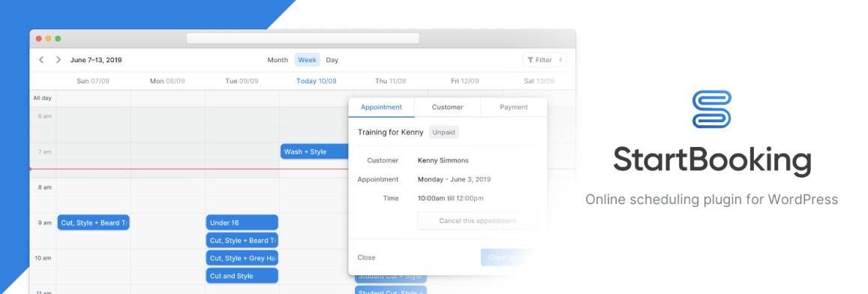Screen dimensions: 868x294
Task: Open Sunday's Cut, Style + Beard Trim appointment
Action: (x=94, y=223)
